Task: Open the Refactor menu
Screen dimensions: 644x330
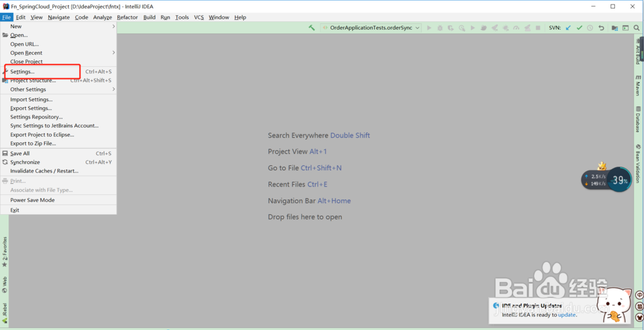Action: pyautogui.click(x=128, y=17)
